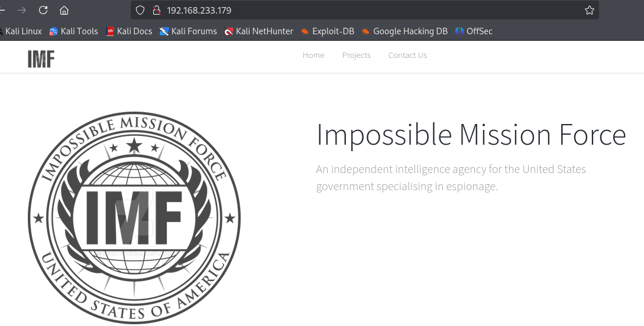Open the Kali Linux bookmark

[21, 31]
